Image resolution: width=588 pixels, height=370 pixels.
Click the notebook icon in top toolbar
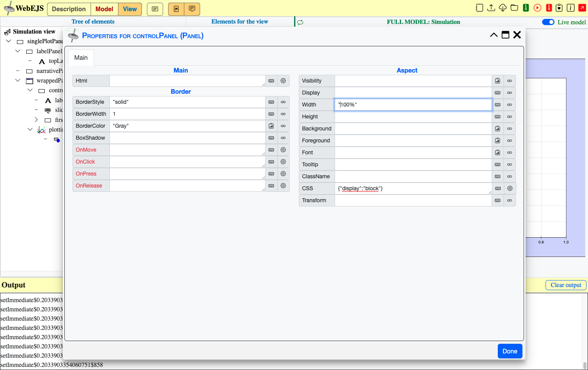click(x=479, y=8)
